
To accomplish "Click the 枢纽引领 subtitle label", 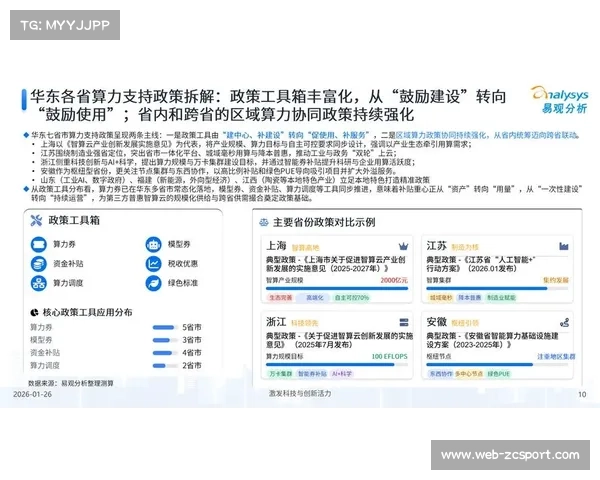I will [x=465, y=323].
